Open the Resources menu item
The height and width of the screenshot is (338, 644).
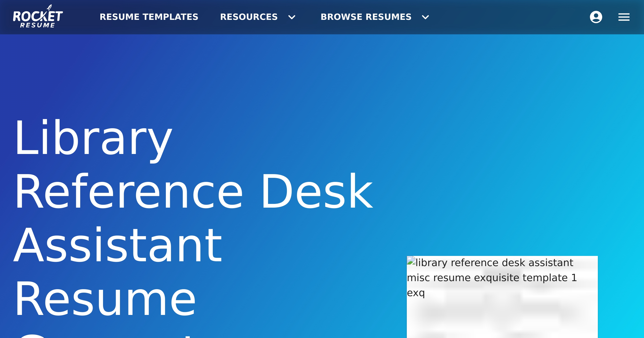click(249, 17)
